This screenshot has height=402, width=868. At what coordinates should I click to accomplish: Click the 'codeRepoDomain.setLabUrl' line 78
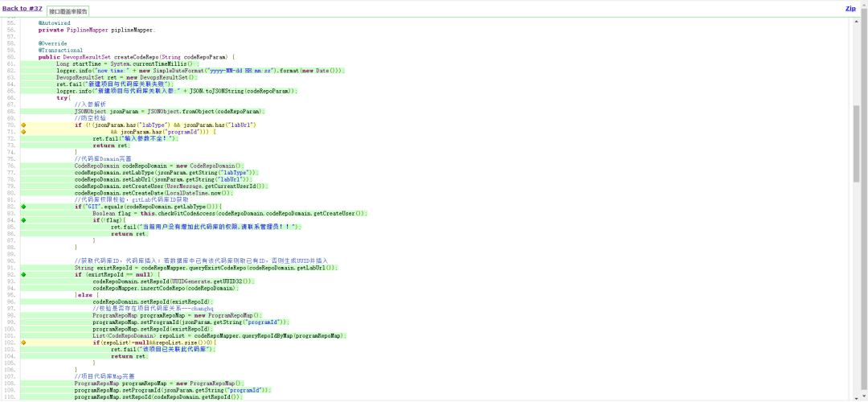point(163,179)
